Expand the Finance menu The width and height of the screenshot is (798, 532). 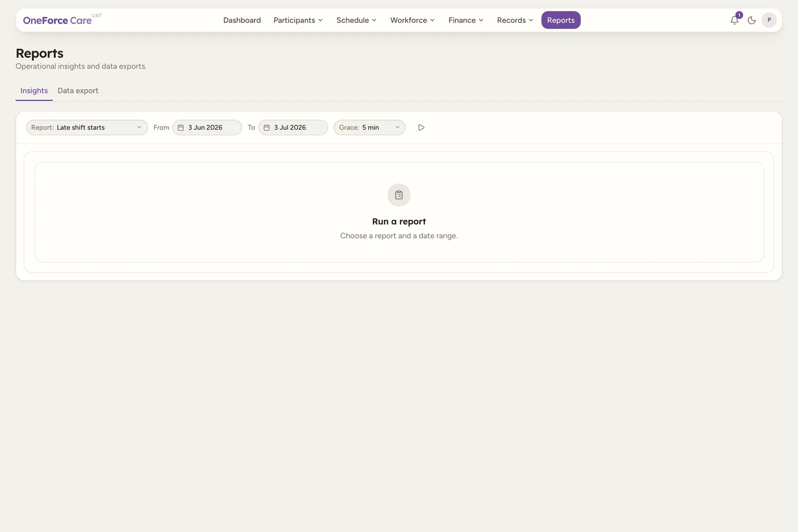point(466,20)
